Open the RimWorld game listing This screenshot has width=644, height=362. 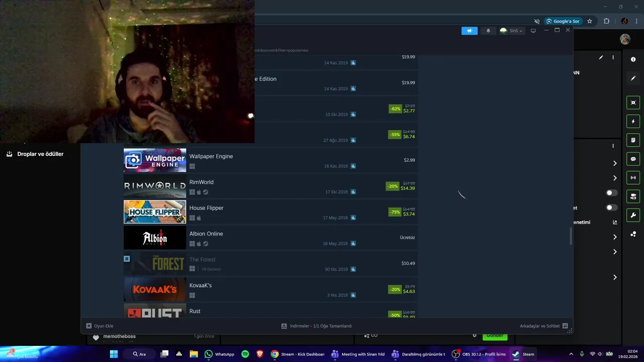pos(271,186)
